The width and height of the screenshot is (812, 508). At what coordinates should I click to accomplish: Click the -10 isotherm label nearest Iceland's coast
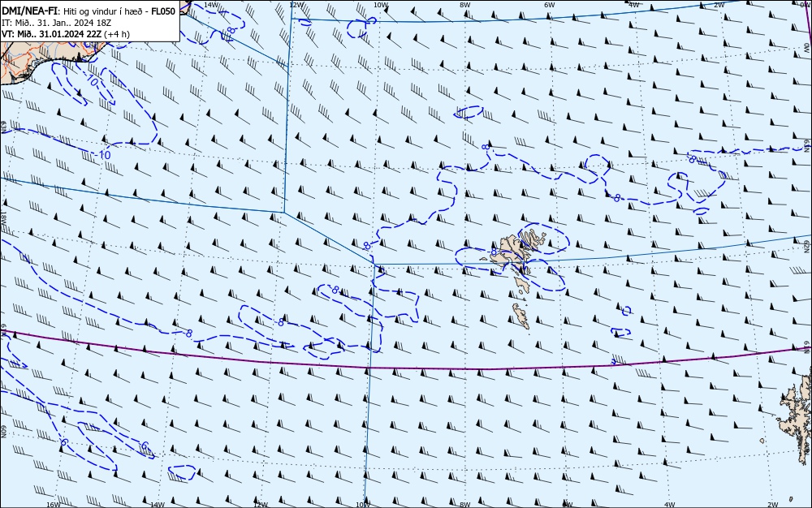[93, 80]
